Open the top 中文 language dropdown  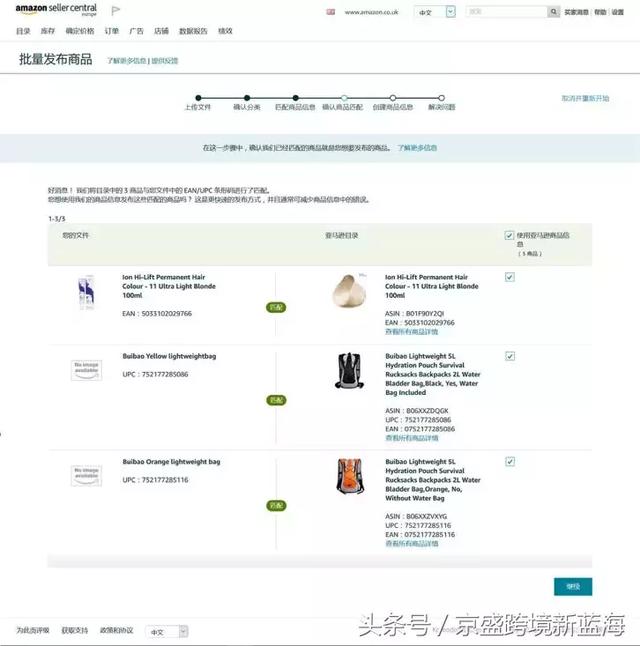435,12
